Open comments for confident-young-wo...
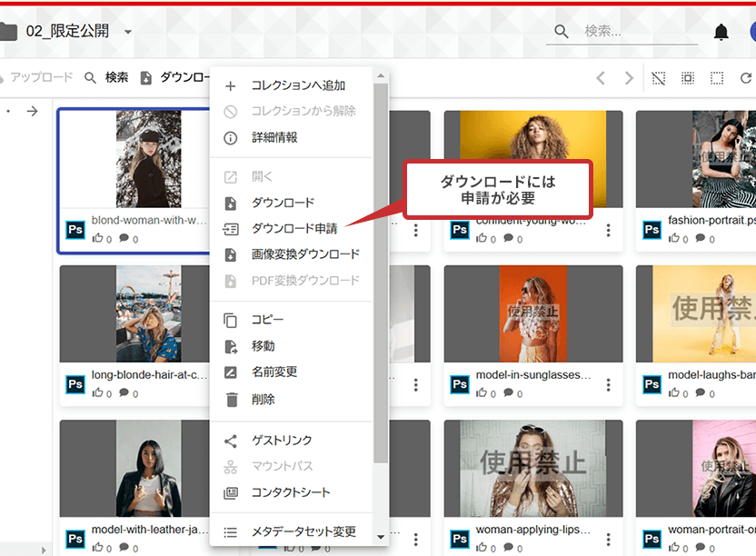Viewport: 756px width, 556px height. [x=509, y=238]
